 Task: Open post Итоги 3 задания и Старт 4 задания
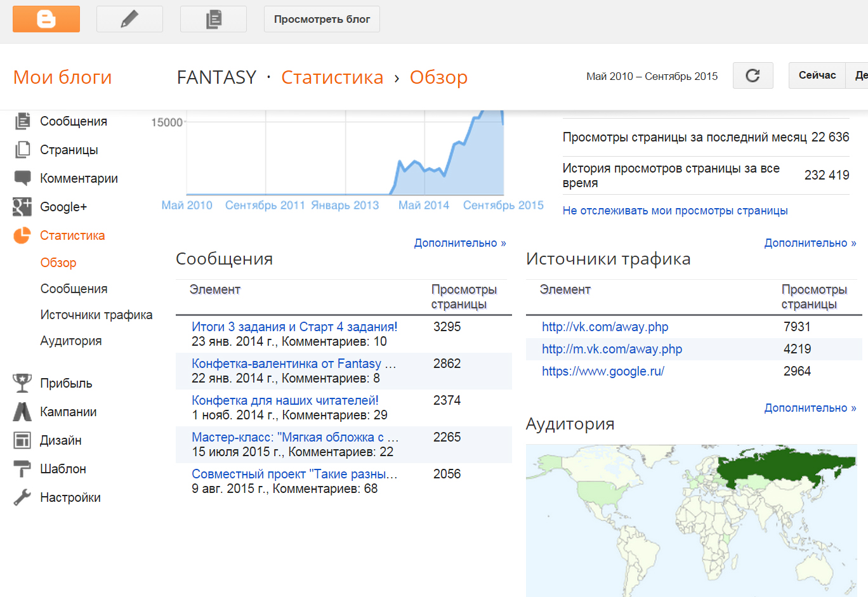point(294,327)
